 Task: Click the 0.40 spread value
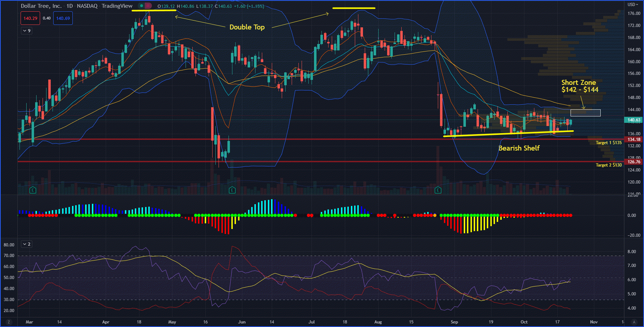pyautogui.click(x=47, y=18)
